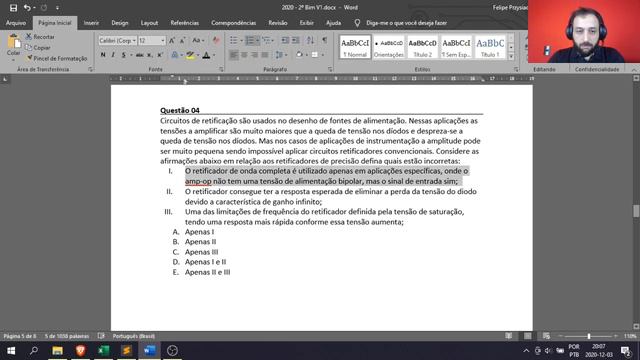
Task: Toggle superscript formatting
Action: pos(160,55)
